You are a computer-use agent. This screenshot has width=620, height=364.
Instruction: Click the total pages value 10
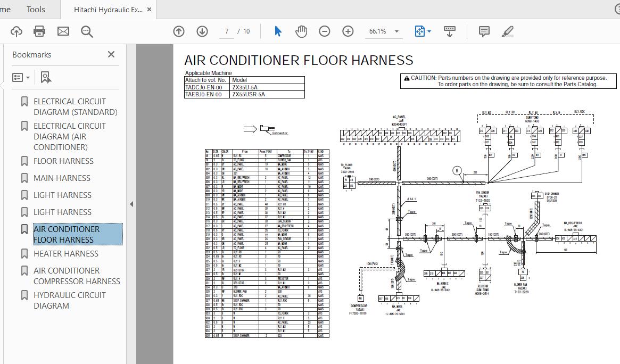[x=246, y=31]
